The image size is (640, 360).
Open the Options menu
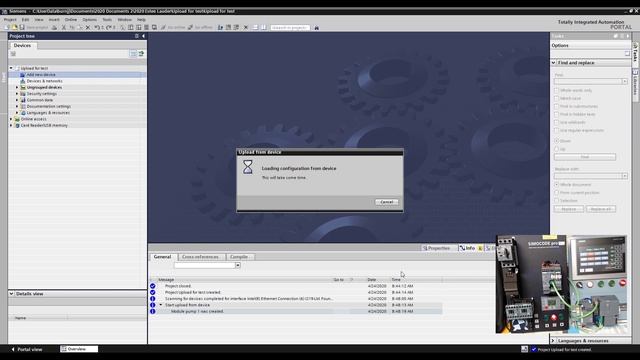pos(89,20)
